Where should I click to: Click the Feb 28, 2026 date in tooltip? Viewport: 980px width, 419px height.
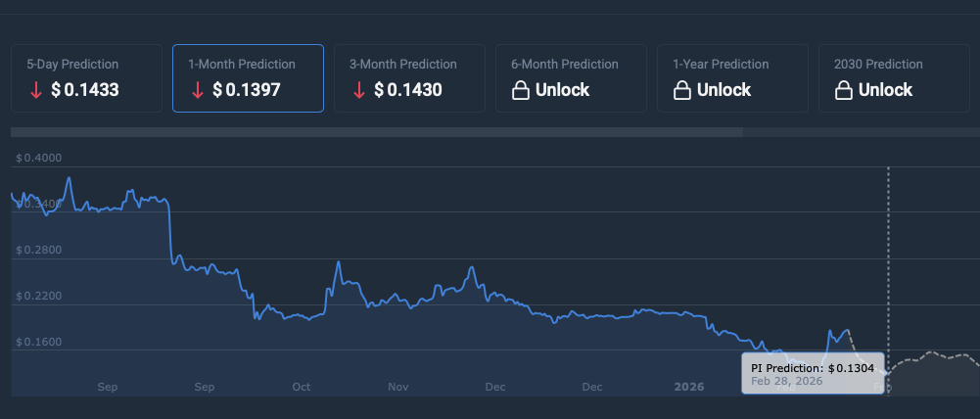tap(787, 381)
